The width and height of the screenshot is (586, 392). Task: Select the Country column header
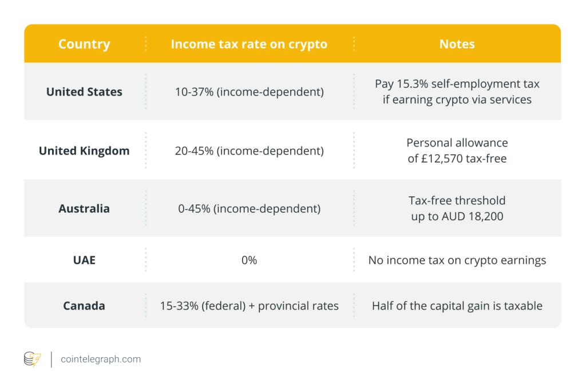click(84, 44)
